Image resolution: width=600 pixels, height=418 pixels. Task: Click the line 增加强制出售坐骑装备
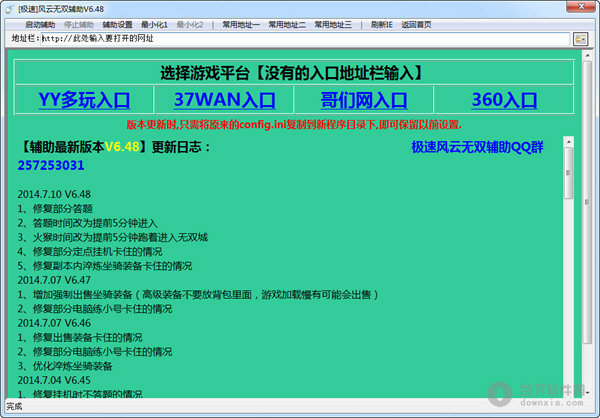point(198,294)
